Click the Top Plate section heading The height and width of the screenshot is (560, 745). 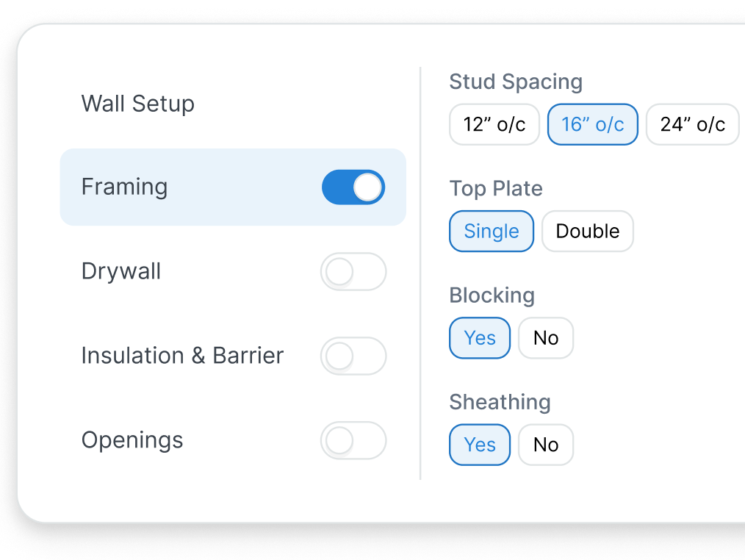coord(496,189)
